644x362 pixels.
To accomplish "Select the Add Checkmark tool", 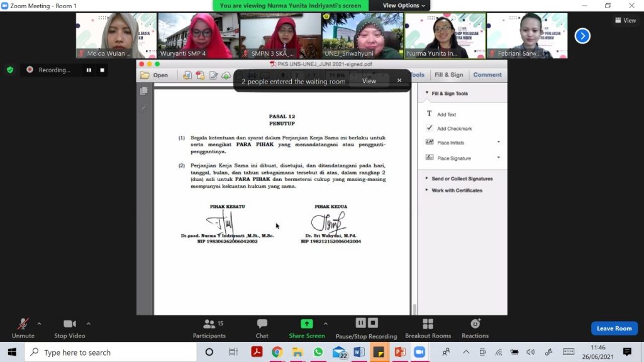I will (449, 128).
